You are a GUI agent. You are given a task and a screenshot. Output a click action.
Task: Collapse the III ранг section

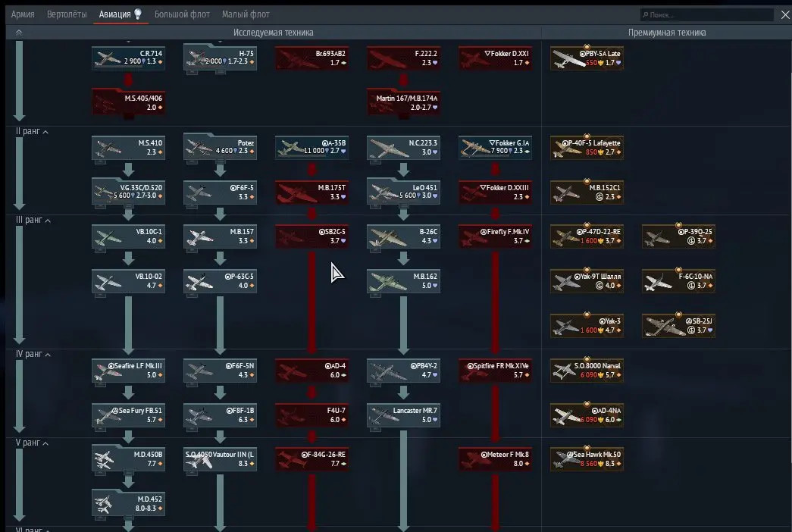click(x=33, y=220)
